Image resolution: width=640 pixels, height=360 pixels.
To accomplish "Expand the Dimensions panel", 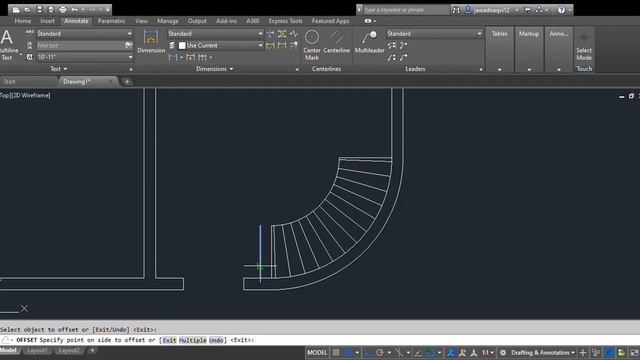I will coord(215,69).
